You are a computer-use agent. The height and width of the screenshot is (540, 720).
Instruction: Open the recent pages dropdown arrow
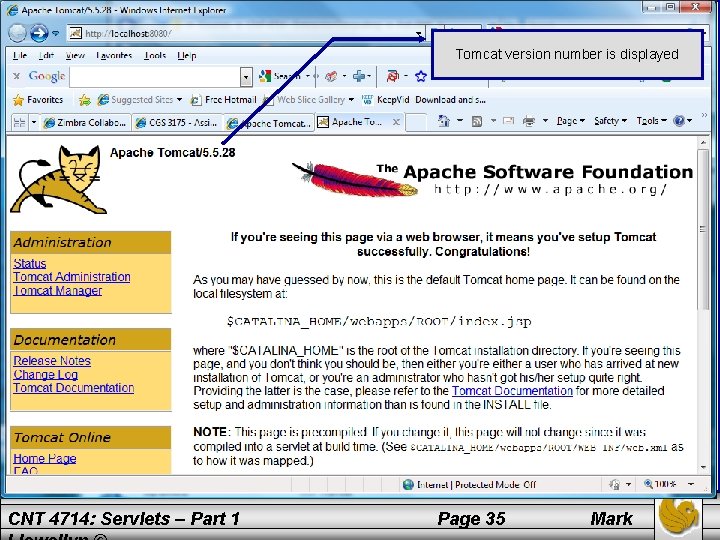[x=55, y=34]
